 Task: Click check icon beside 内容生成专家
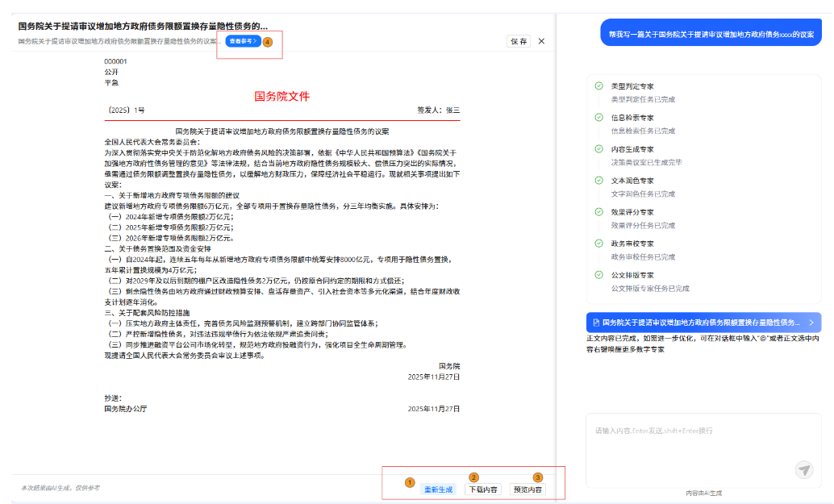tap(598, 148)
